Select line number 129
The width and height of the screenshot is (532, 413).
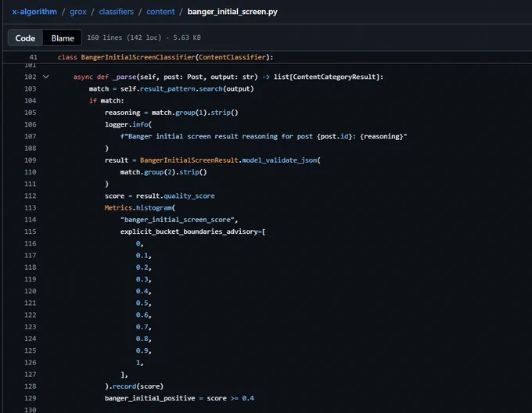pyautogui.click(x=31, y=398)
